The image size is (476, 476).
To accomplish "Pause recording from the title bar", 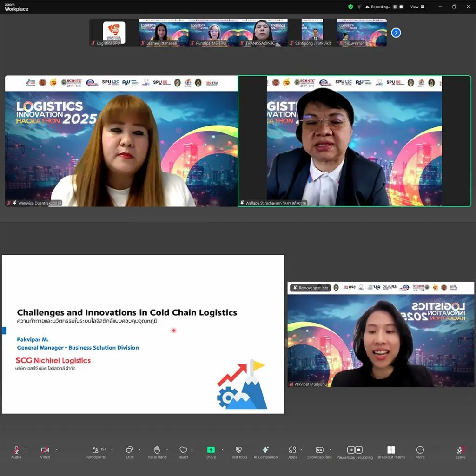I will click(x=395, y=7).
